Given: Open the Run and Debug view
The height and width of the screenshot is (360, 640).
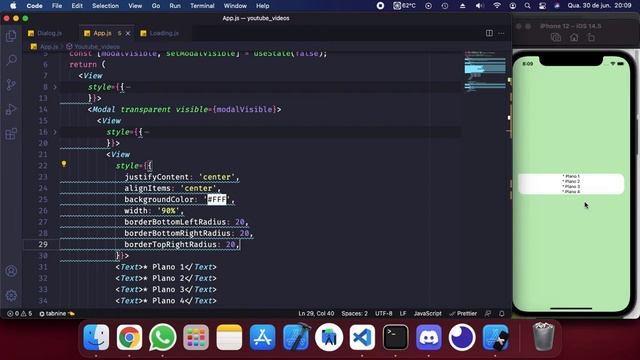Looking at the screenshot, I should point(11,109).
